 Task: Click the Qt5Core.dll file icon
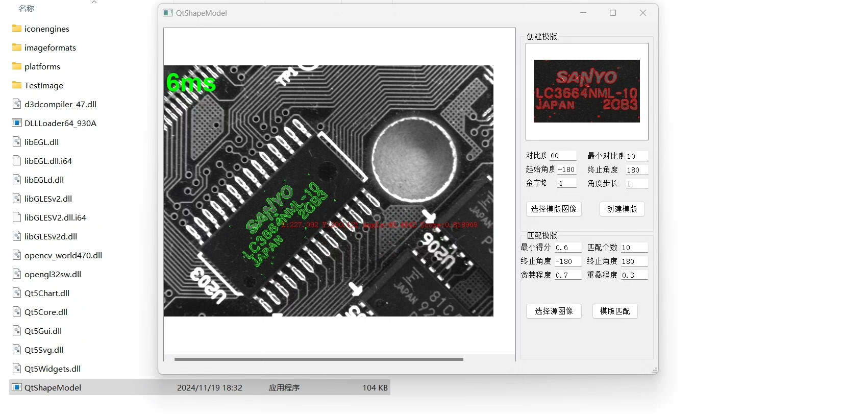tap(17, 312)
